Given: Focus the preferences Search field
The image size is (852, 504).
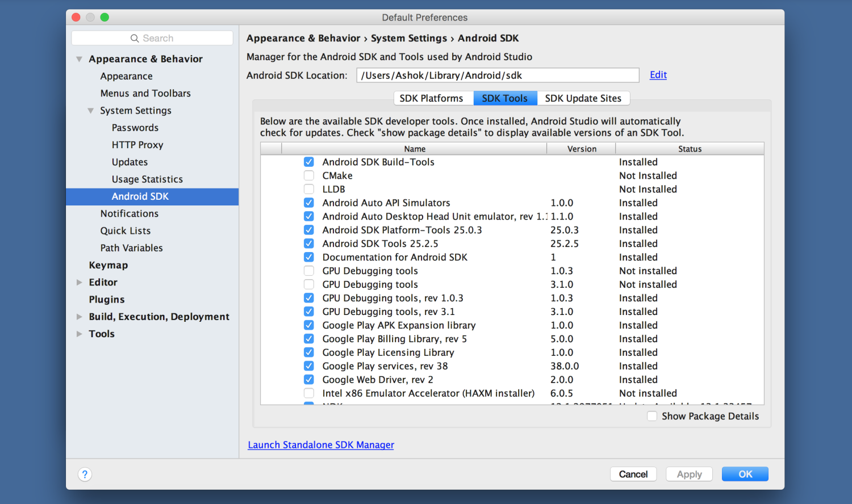Looking at the screenshot, I should click(152, 38).
